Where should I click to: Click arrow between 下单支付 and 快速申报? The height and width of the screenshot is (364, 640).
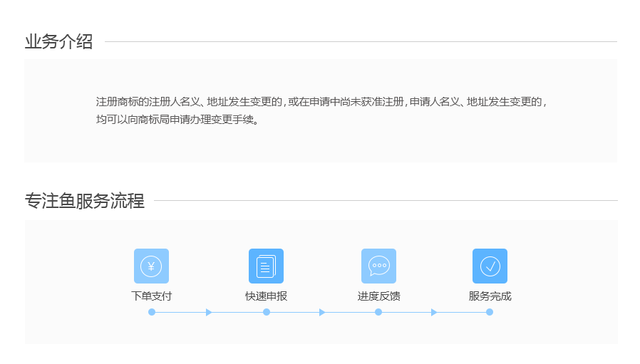tap(209, 312)
